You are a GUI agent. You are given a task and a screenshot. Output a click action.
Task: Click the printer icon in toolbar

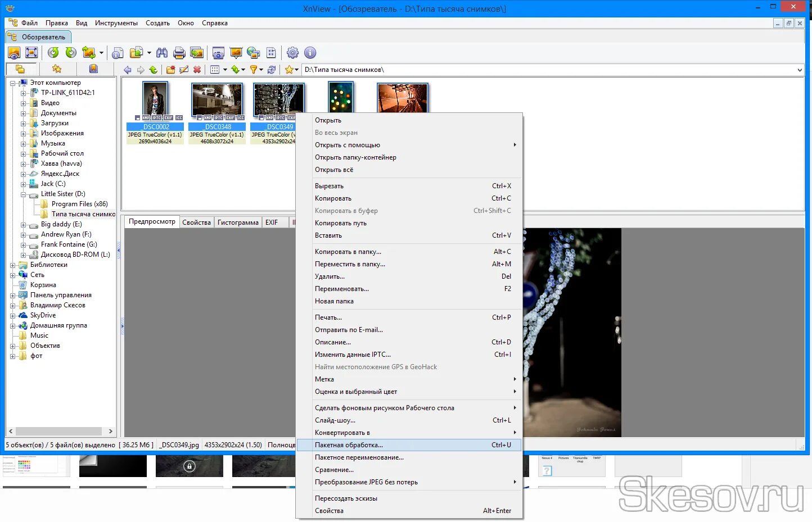[179, 53]
